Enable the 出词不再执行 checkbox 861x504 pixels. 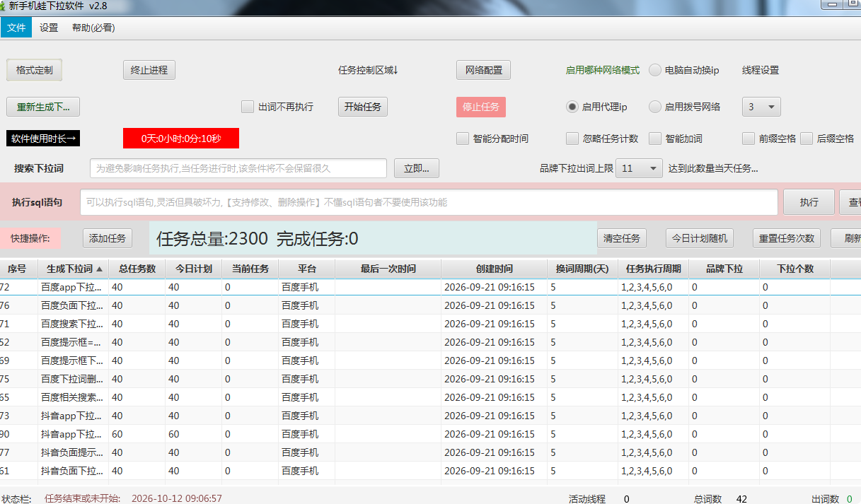click(248, 107)
